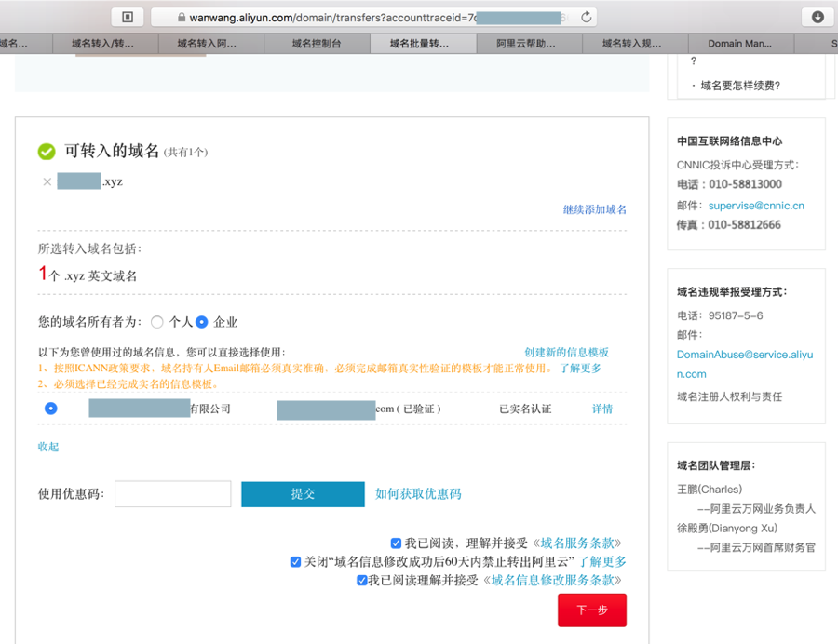
Task: Click 继续添加域名 link
Action: click(594, 209)
